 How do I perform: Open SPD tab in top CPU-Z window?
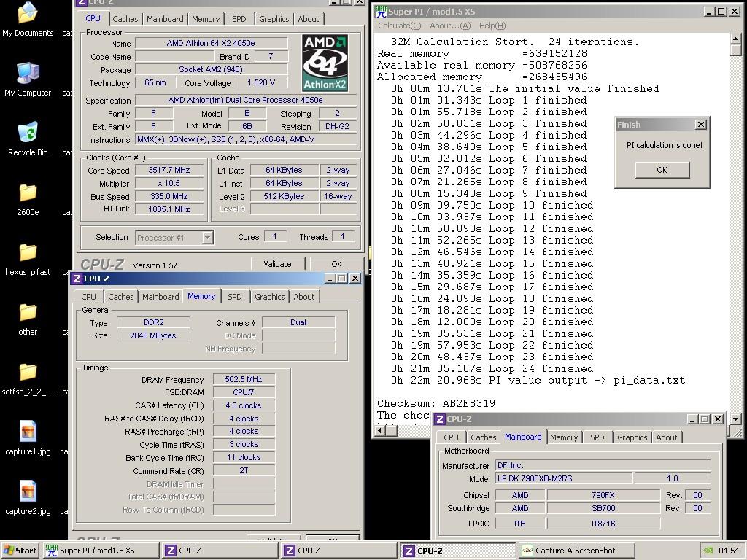pyautogui.click(x=239, y=19)
